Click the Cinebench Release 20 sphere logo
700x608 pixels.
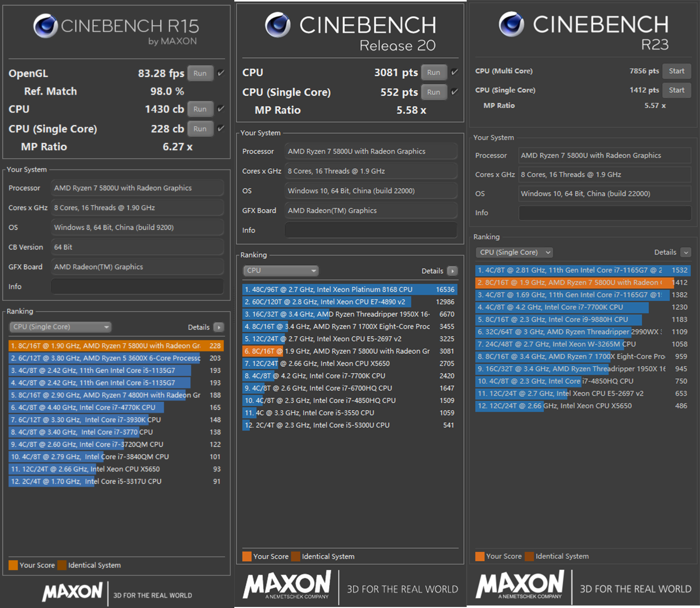click(277, 25)
